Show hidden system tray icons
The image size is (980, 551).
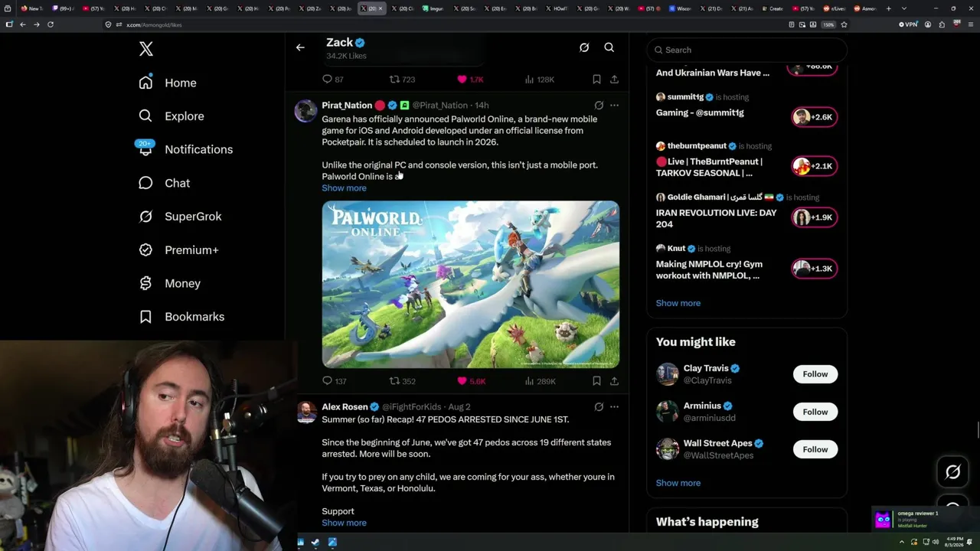coord(903,543)
